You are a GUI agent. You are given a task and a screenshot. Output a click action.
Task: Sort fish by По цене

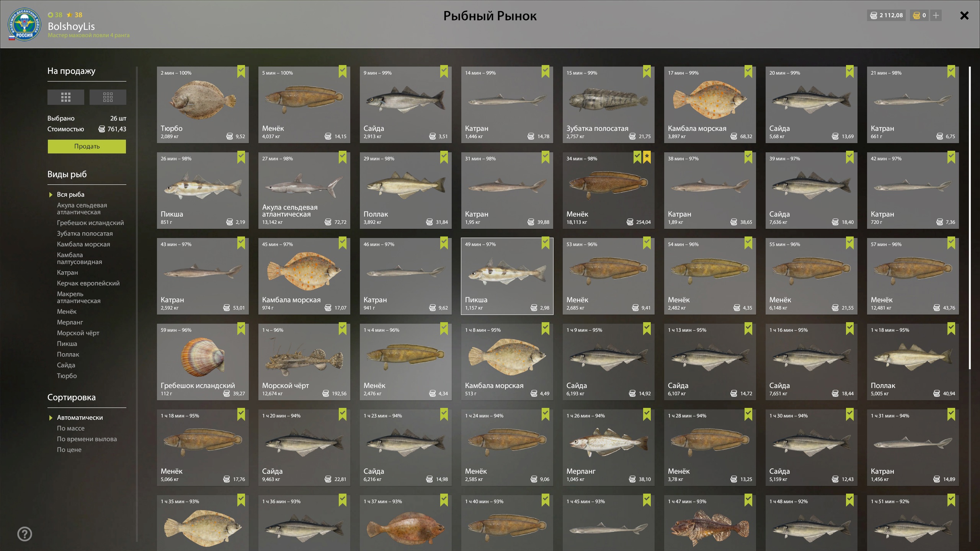69,450
